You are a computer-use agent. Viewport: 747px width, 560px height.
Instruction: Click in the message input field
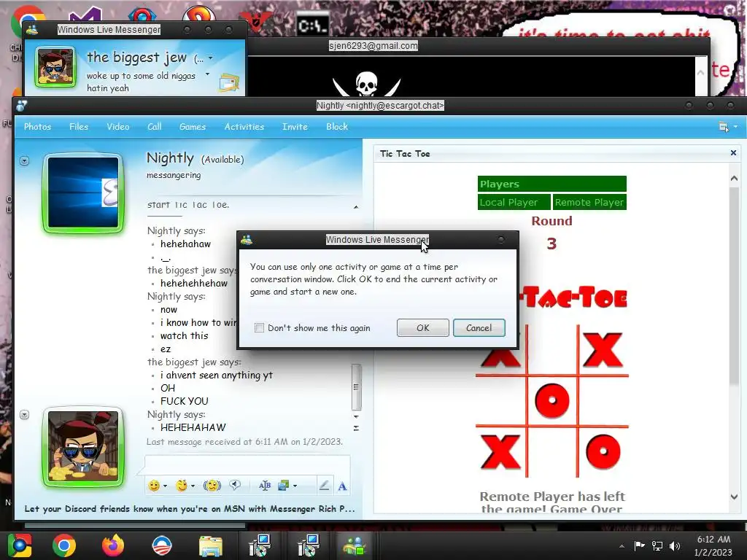click(x=247, y=464)
